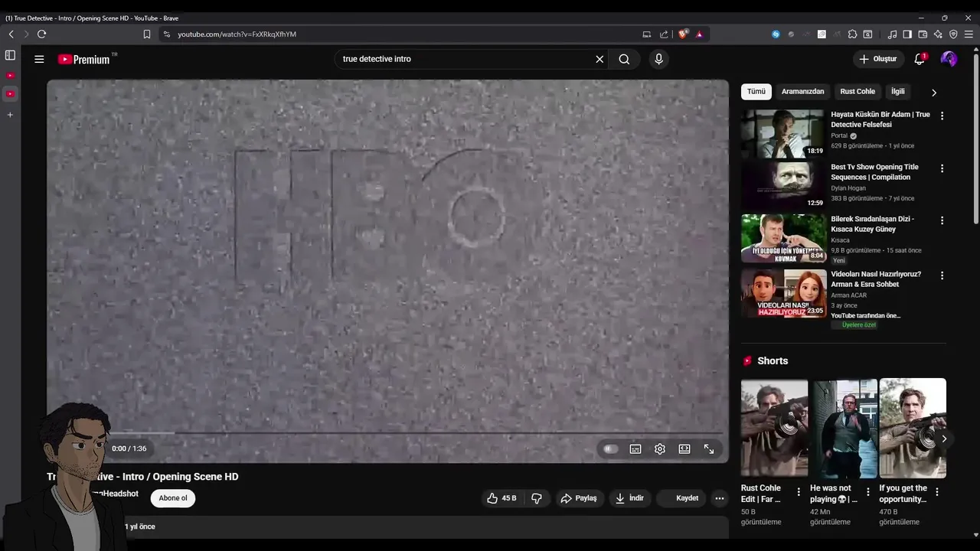Open Brave Rewards triangle icon
This screenshot has height=551, width=980.
699,34
